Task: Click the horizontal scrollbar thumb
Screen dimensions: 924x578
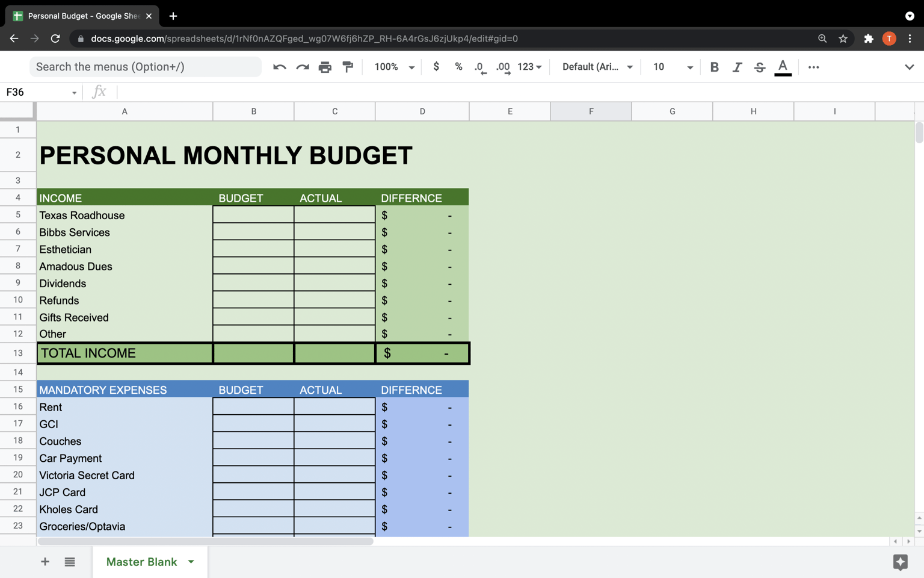Action: click(x=205, y=541)
